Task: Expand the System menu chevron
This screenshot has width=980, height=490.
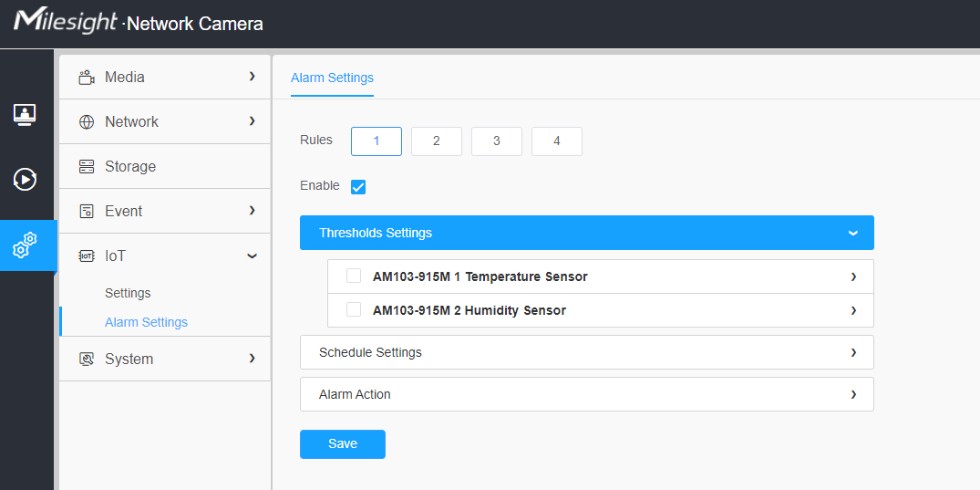Action: (x=252, y=358)
